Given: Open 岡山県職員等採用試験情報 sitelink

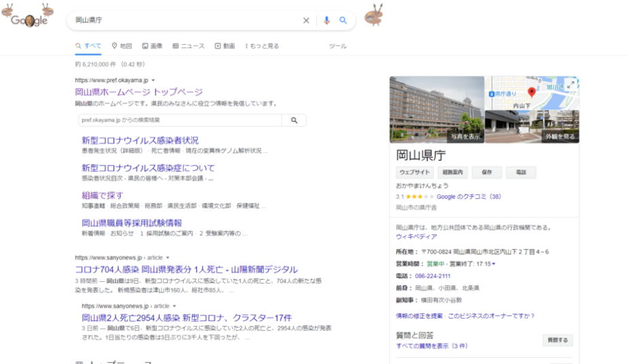Looking at the screenshot, I should [132, 223].
